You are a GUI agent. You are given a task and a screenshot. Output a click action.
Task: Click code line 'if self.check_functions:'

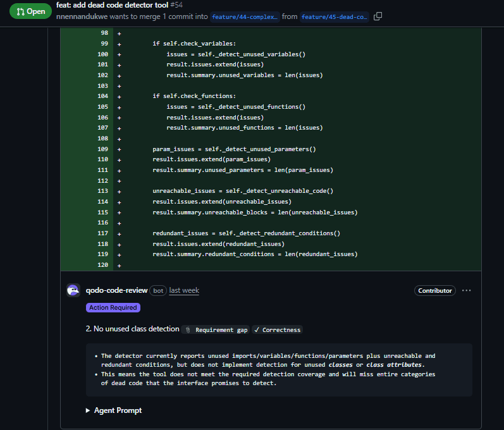[x=194, y=96]
